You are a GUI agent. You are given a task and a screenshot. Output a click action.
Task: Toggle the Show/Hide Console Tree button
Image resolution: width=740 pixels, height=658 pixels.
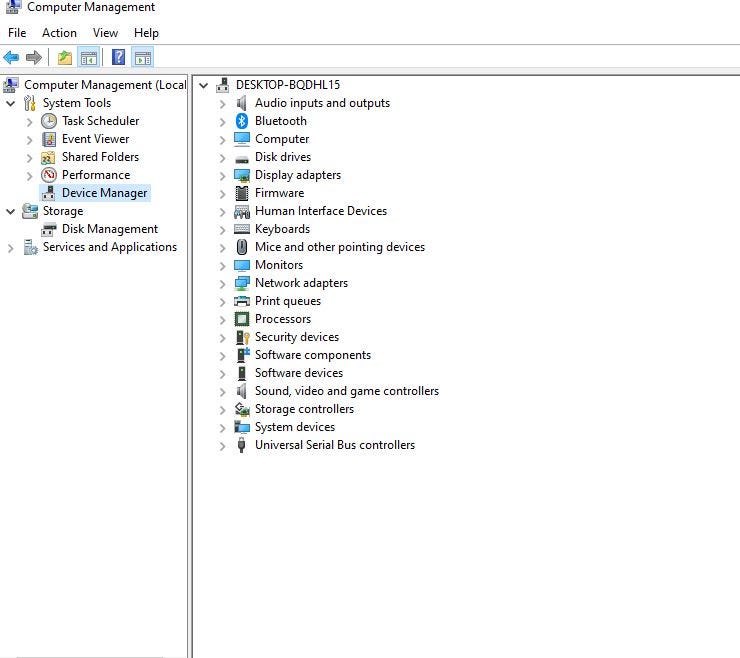89,58
